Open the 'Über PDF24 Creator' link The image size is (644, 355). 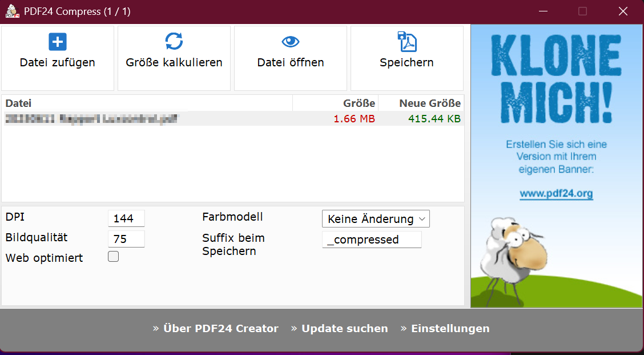[220, 328]
